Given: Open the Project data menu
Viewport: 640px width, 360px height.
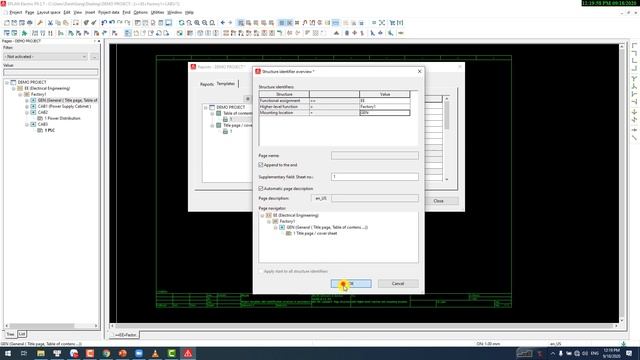Looking at the screenshot, I should click(109, 13).
